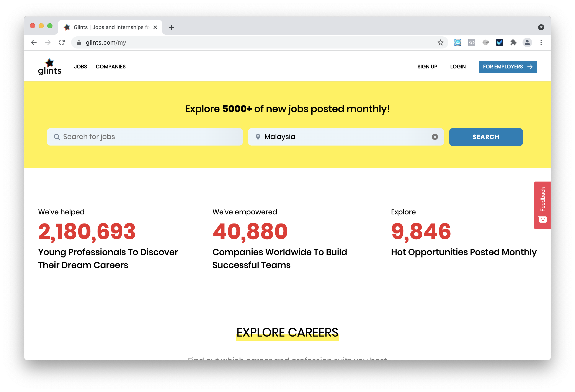Click the Chrome profile avatar icon
575x392 pixels.
(x=527, y=42)
